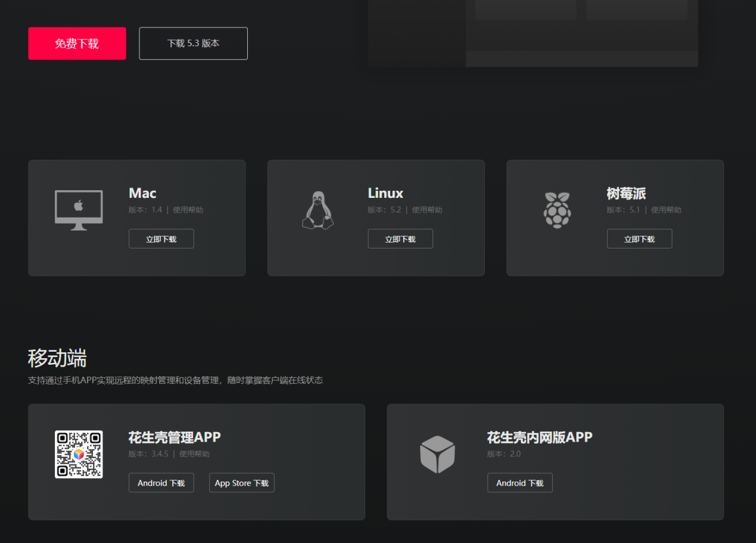
Task: Open the 树莓派 使用帮助 link
Action: tap(666, 210)
